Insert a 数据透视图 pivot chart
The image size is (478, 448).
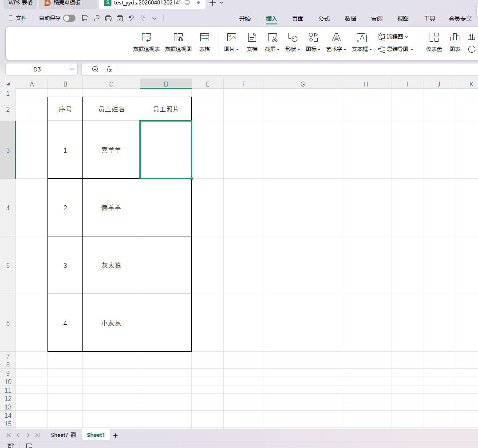(178, 43)
